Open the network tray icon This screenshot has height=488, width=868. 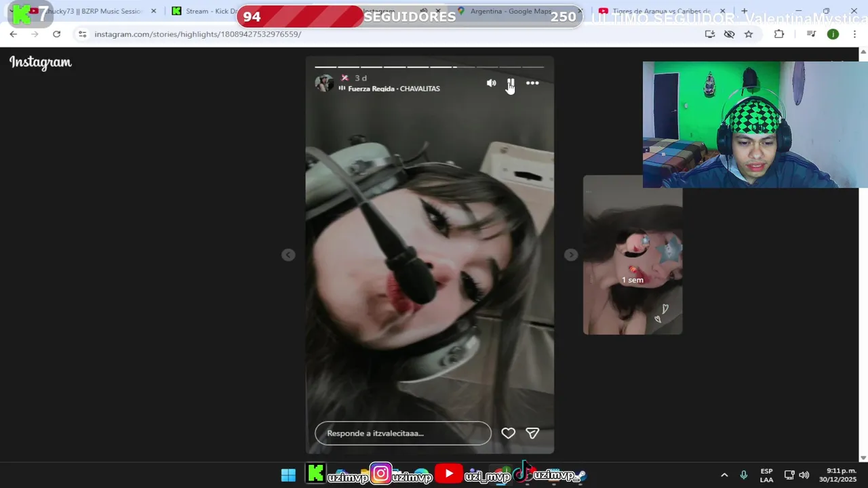tap(789, 475)
